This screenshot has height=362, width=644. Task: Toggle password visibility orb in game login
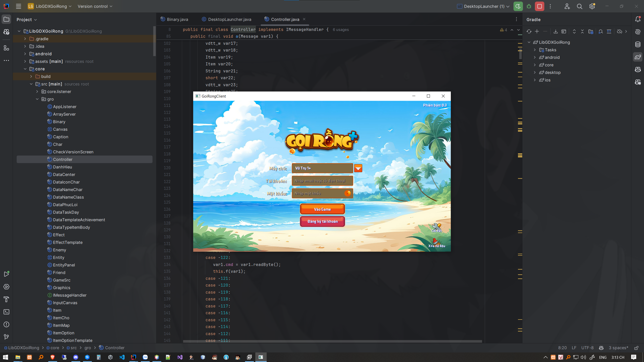pos(348,193)
